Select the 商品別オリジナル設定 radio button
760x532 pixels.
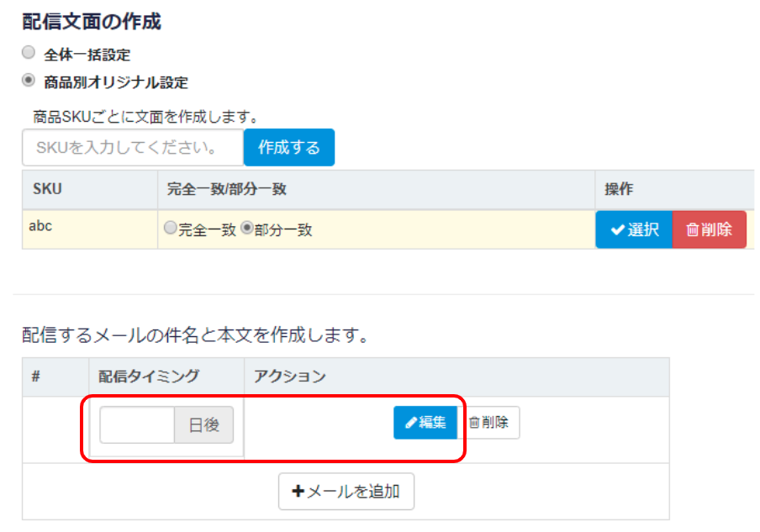tap(29, 80)
